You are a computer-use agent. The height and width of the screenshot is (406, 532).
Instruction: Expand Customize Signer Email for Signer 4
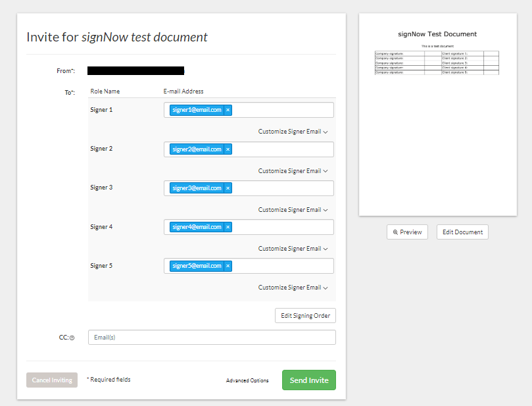tap(293, 249)
